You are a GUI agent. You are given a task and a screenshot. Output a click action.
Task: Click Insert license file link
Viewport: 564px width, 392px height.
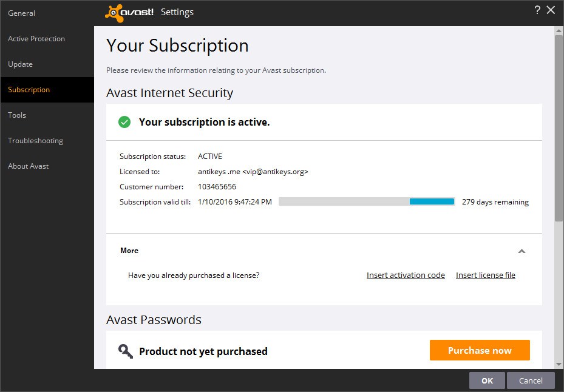point(486,275)
